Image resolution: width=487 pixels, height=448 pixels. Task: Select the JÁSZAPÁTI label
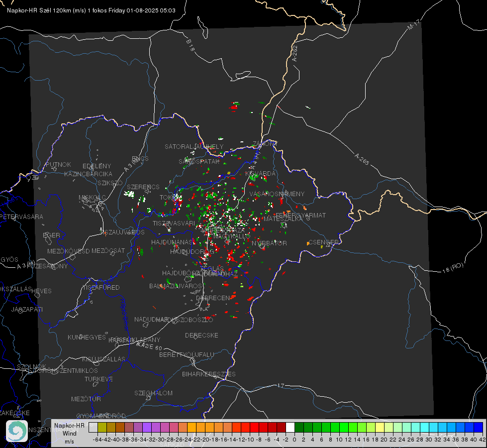(27, 309)
